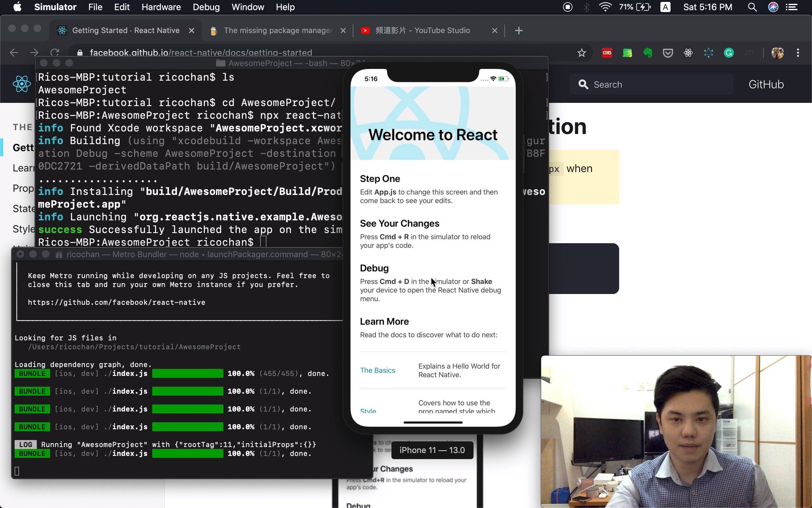Click the webcam video overlay
Screen dimensions: 812x508
tap(676, 432)
